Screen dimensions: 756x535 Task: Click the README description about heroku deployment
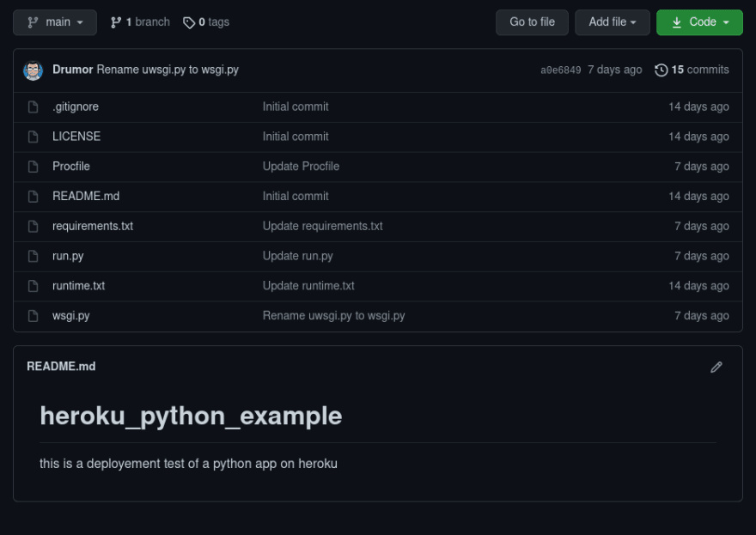(x=188, y=464)
